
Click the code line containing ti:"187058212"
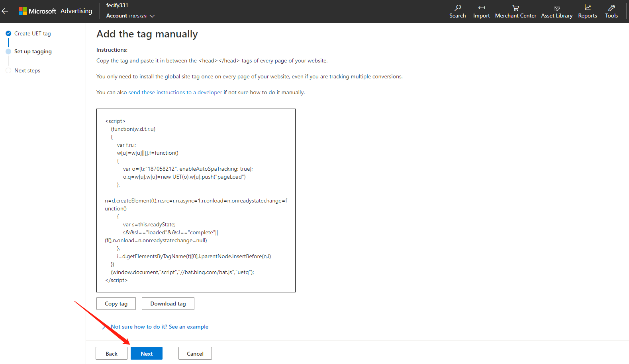[x=188, y=169]
